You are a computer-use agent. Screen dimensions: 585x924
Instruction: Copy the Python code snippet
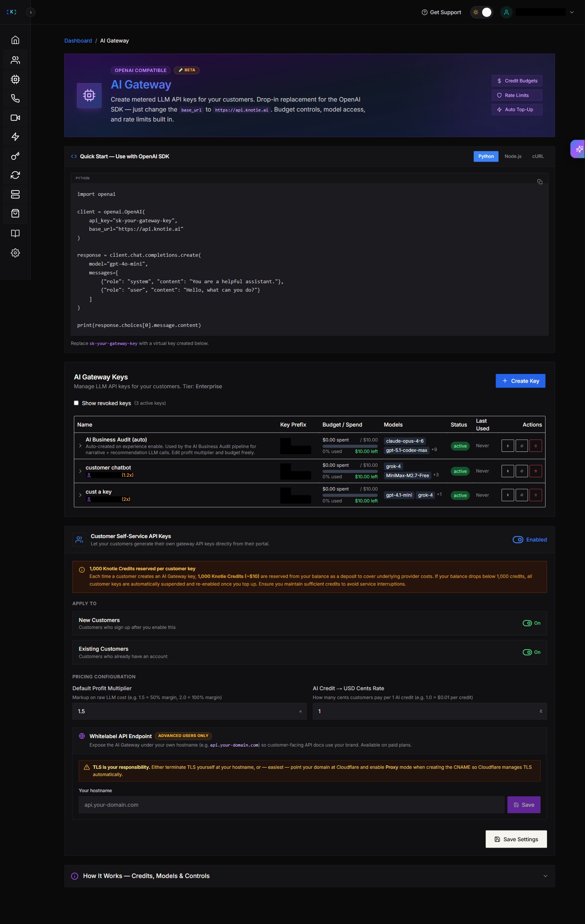click(539, 182)
